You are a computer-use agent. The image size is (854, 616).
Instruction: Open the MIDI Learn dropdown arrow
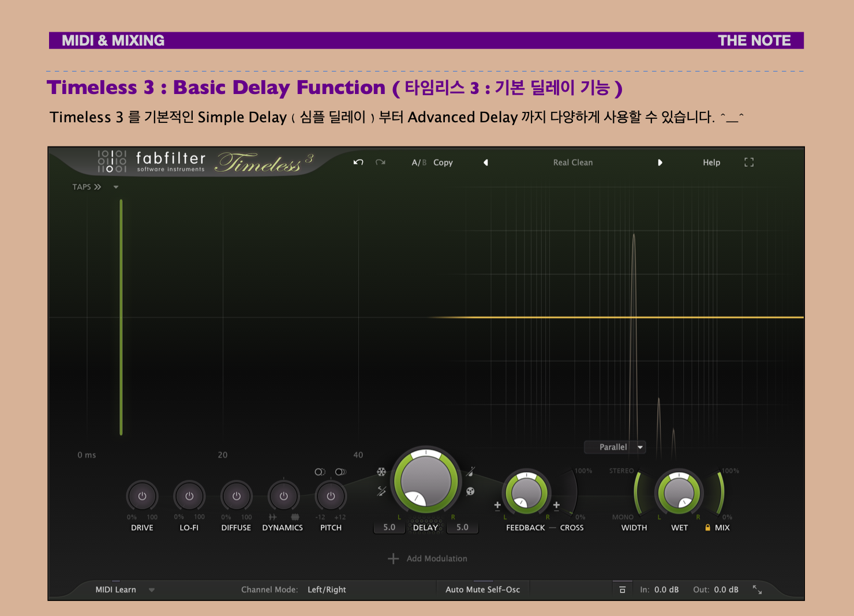[152, 590]
